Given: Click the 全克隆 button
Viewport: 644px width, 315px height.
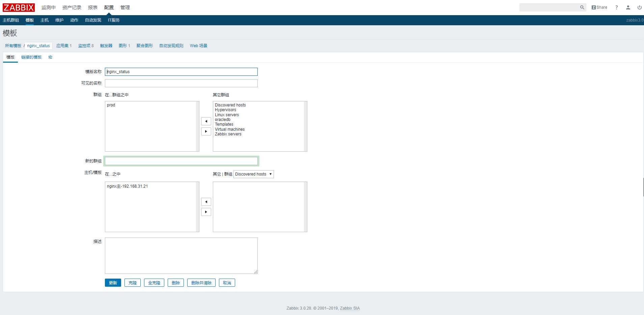Looking at the screenshot, I should pos(154,283).
